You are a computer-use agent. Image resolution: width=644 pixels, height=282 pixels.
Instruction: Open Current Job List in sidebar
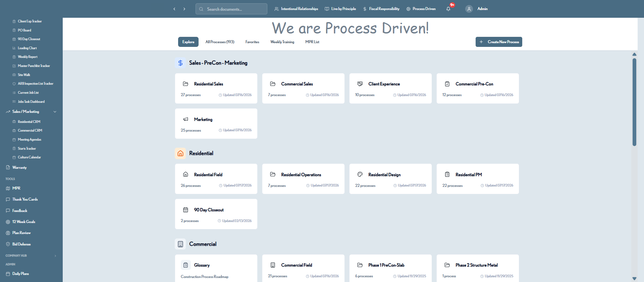point(28,92)
